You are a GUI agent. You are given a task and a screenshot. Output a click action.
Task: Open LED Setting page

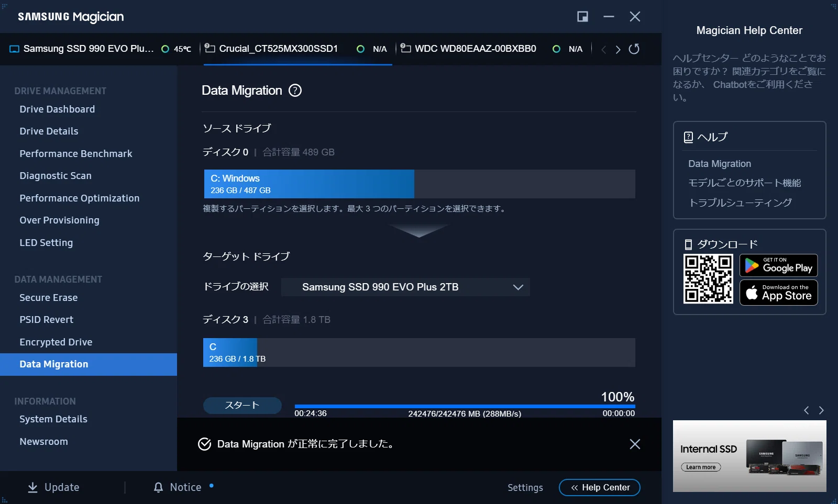click(x=46, y=243)
